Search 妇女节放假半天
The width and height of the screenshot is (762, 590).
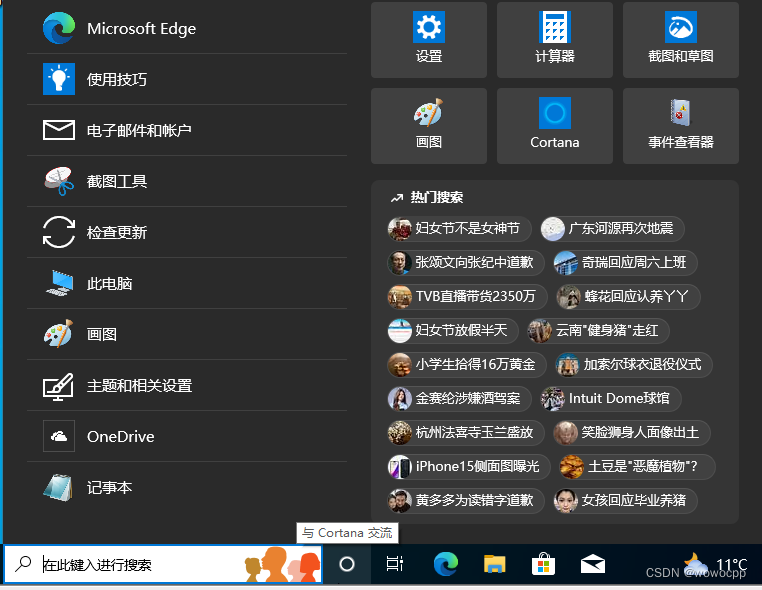(452, 330)
